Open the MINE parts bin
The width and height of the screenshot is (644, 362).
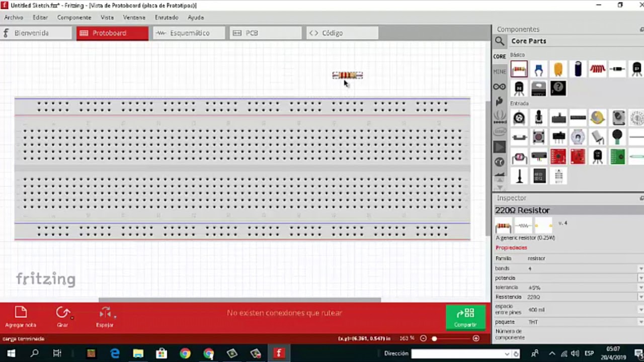pyautogui.click(x=500, y=71)
